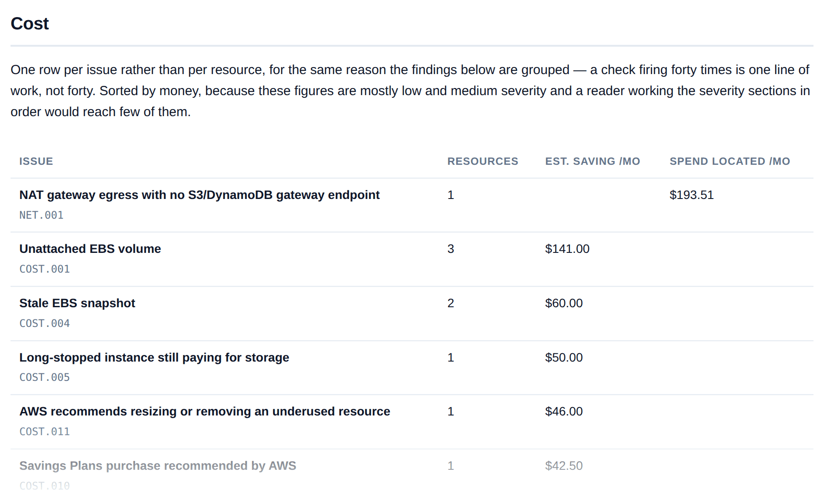Select the Savings Plans purchase issue title

[158, 466]
